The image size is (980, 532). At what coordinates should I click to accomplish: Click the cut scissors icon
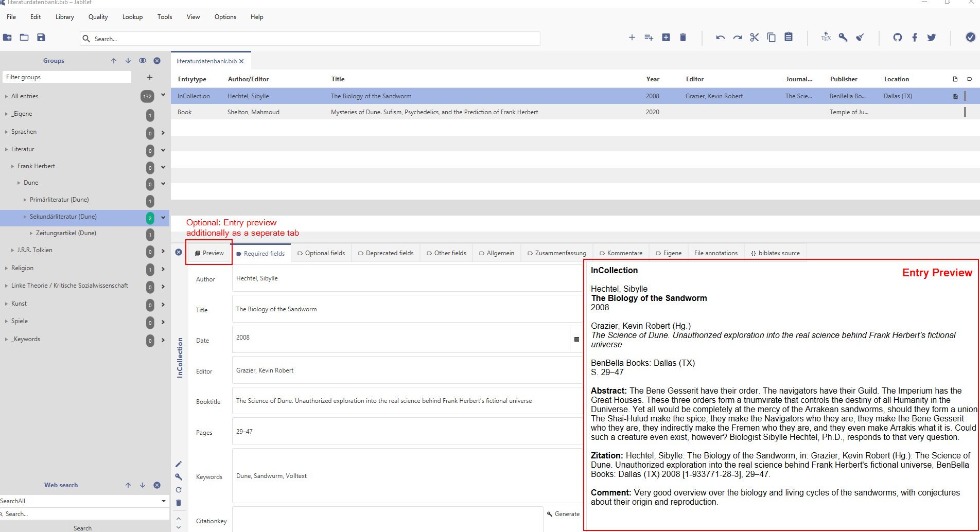point(755,38)
